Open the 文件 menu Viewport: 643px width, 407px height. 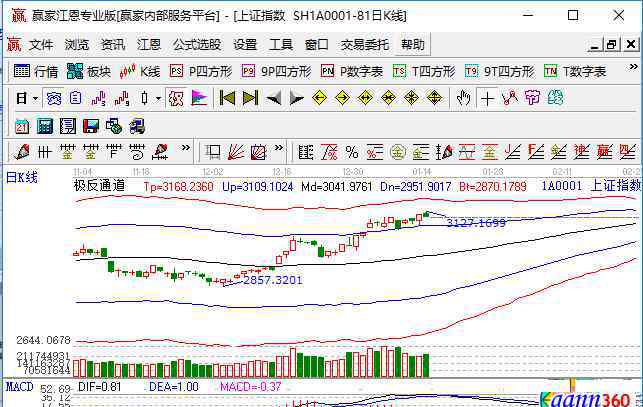coord(41,44)
